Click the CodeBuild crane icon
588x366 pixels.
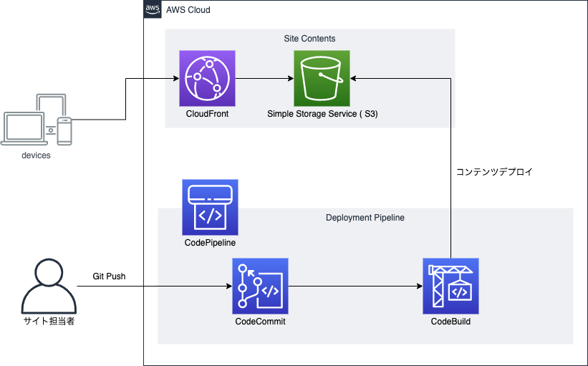450,286
